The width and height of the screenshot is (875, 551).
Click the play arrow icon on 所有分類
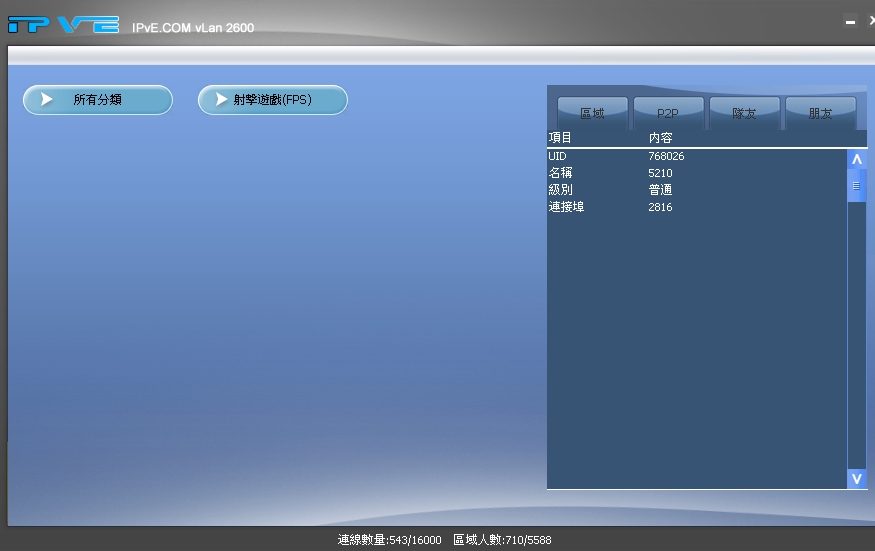click(47, 99)
